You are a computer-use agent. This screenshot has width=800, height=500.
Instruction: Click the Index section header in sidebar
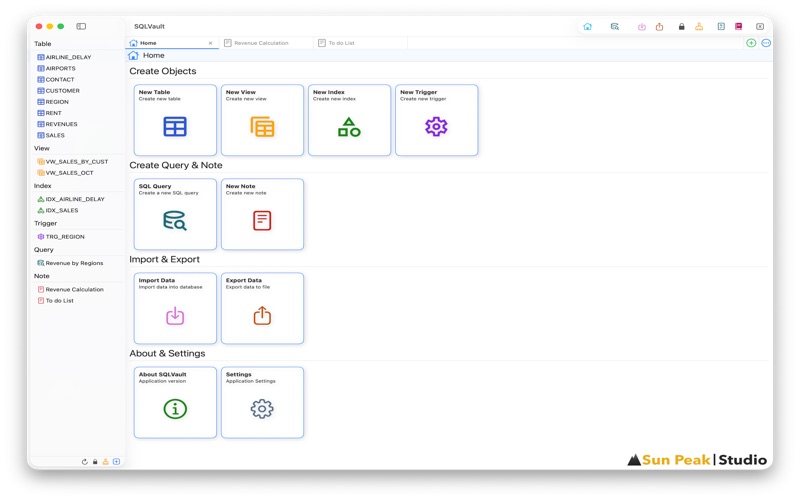click(43, 186)
